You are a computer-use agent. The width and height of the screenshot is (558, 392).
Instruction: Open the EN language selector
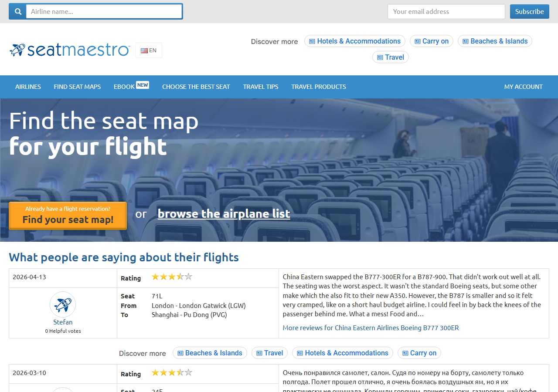(x=149, y=51)
